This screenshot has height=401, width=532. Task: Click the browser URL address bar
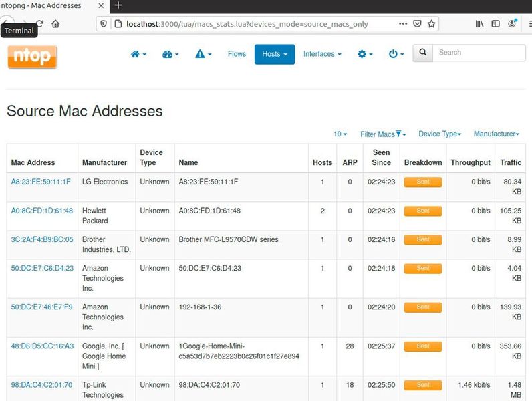click(247, 24)
